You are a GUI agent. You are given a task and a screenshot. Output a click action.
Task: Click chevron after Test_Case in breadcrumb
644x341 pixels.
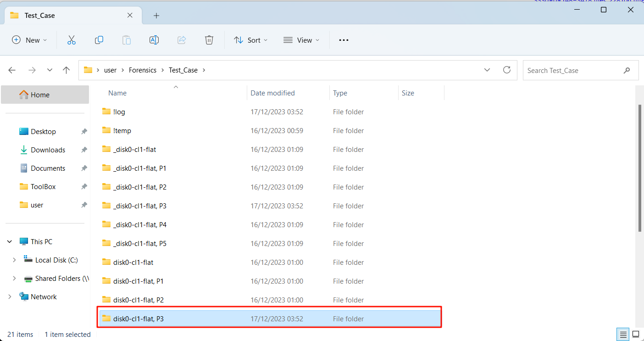point(204,70)
